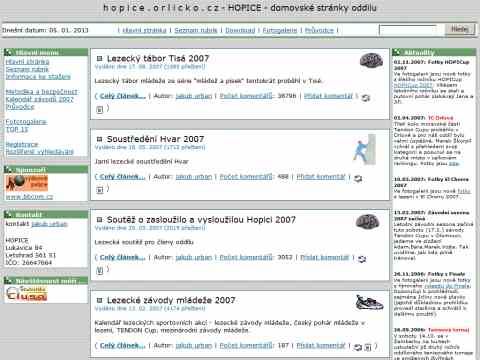Click the helmet image beside Lezecký tábor Tisá 2007

click(x=371, y=61)
